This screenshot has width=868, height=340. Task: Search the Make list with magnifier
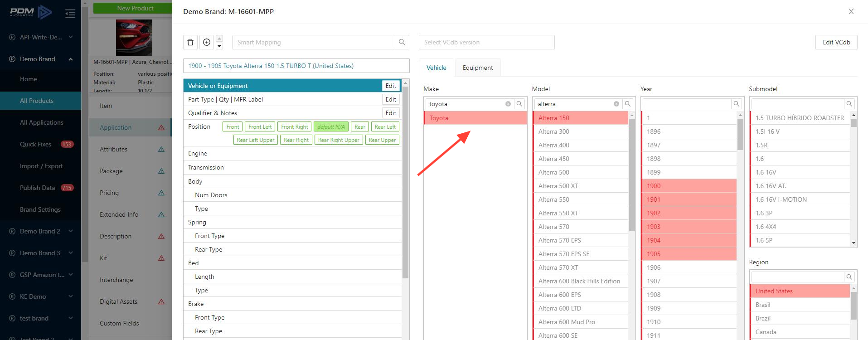pyautogui.click(x=519, y=104)
